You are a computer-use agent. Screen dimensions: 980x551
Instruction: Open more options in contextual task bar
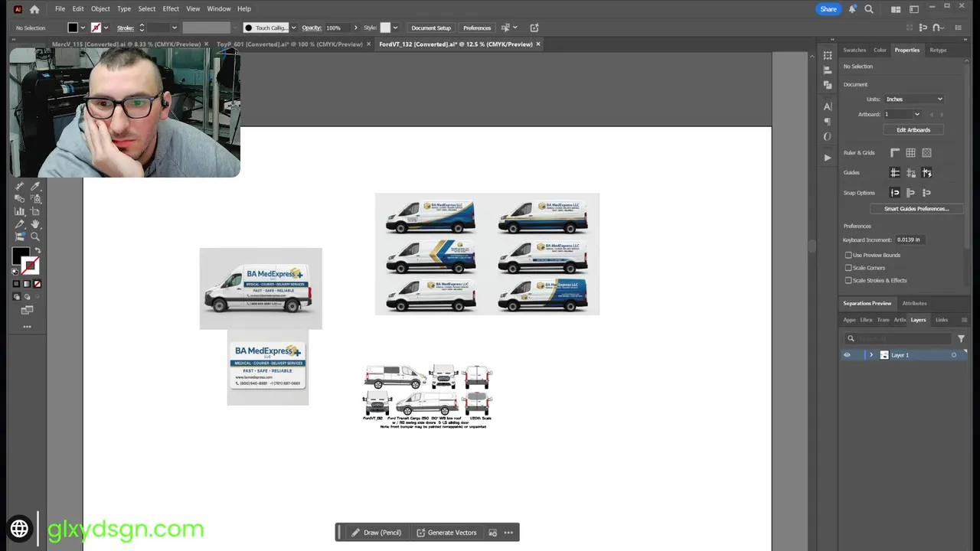tap(508, 533)
